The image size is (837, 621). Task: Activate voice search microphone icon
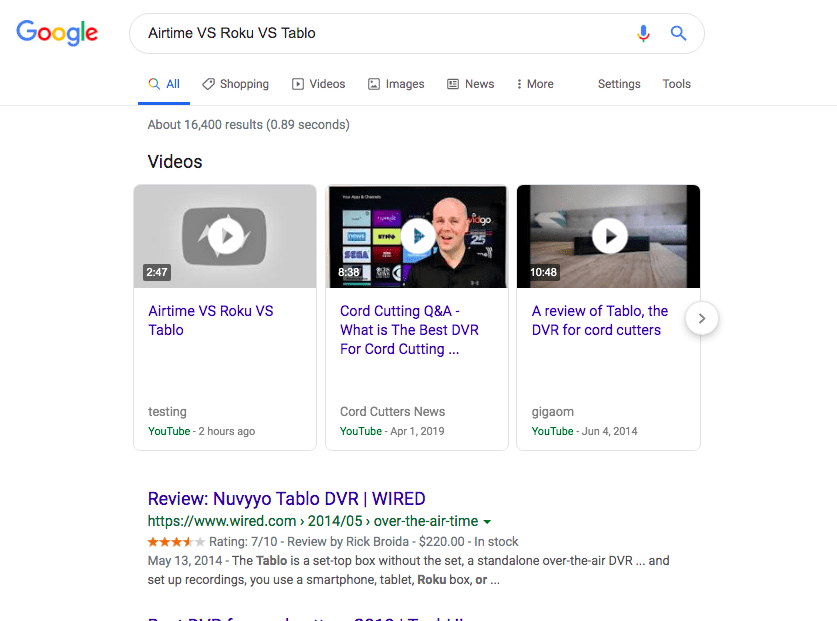(644, 33)
